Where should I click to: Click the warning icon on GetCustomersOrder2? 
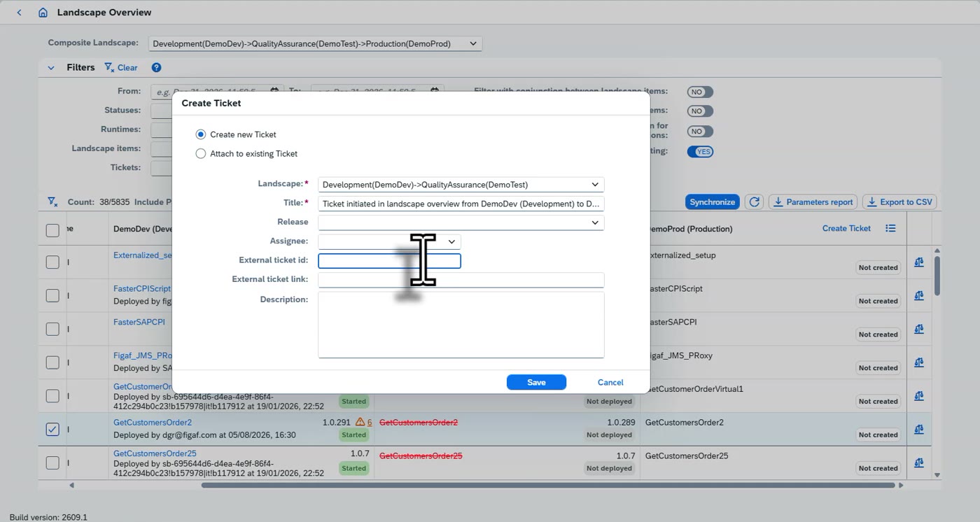pyautogui.click(x=360, y=422)
